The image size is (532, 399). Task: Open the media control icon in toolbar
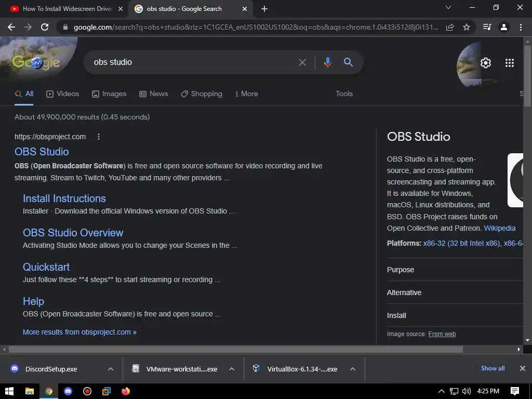487,27
